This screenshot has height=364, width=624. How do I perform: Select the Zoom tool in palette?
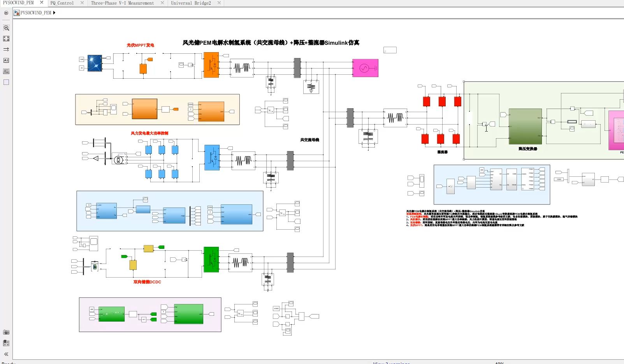[x=6, y=28]
